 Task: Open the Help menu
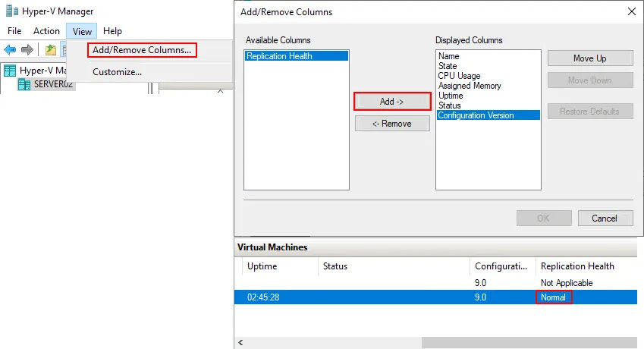[112, 31]
